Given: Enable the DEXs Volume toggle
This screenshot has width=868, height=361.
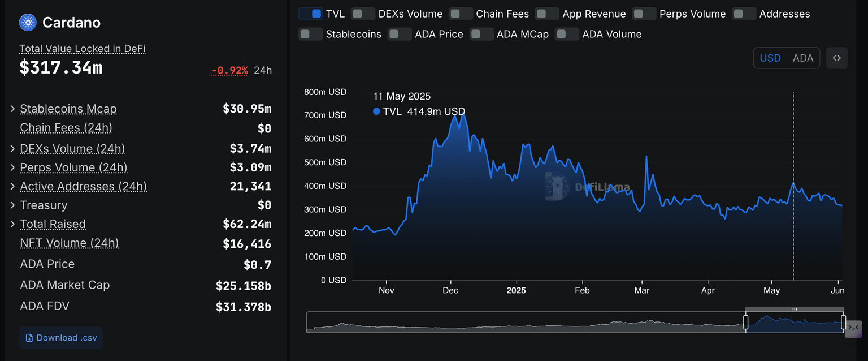Looking at the screenshot, I should click(363, 14).
